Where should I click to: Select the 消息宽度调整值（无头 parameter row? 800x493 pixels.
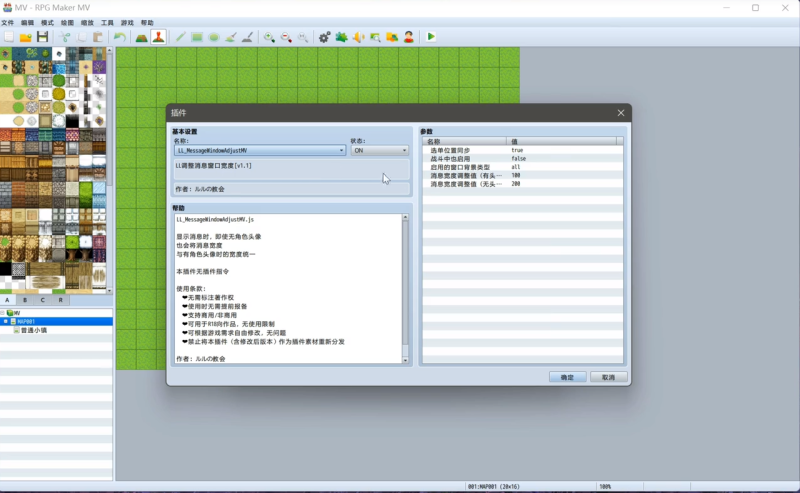tap(522, 184)
